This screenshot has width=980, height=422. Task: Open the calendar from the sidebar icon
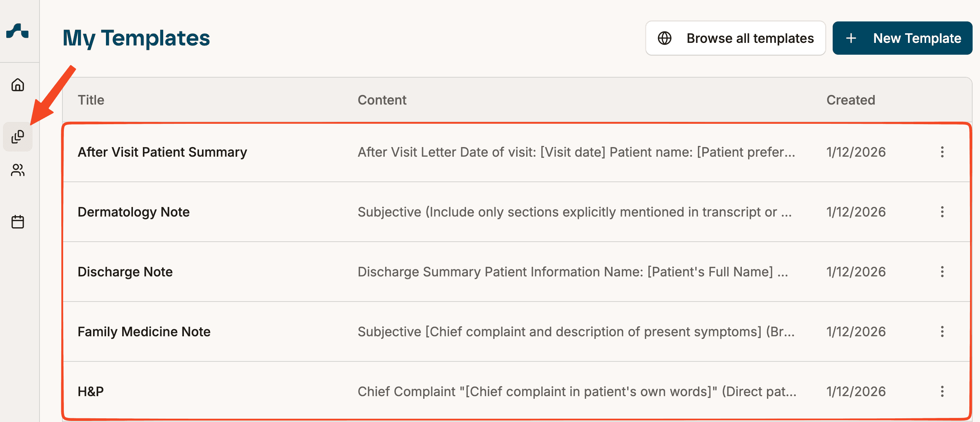17,222
